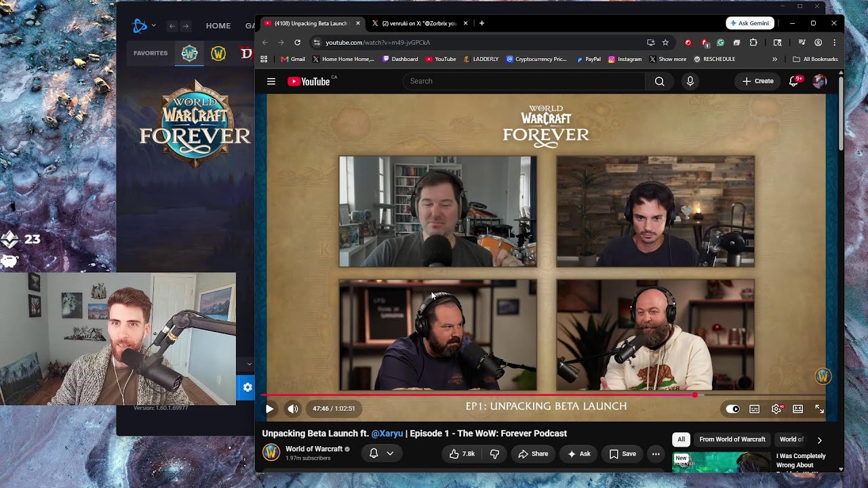Image resolution: width=868 pixels, height=488 pixels.
Task: Toggle subtitles/closed captions
Action: tap(754, 409)
